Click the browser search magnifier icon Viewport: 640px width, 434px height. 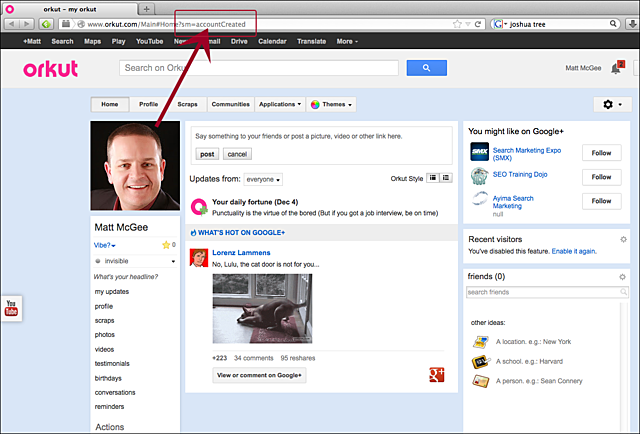click(x=613, y=24)
